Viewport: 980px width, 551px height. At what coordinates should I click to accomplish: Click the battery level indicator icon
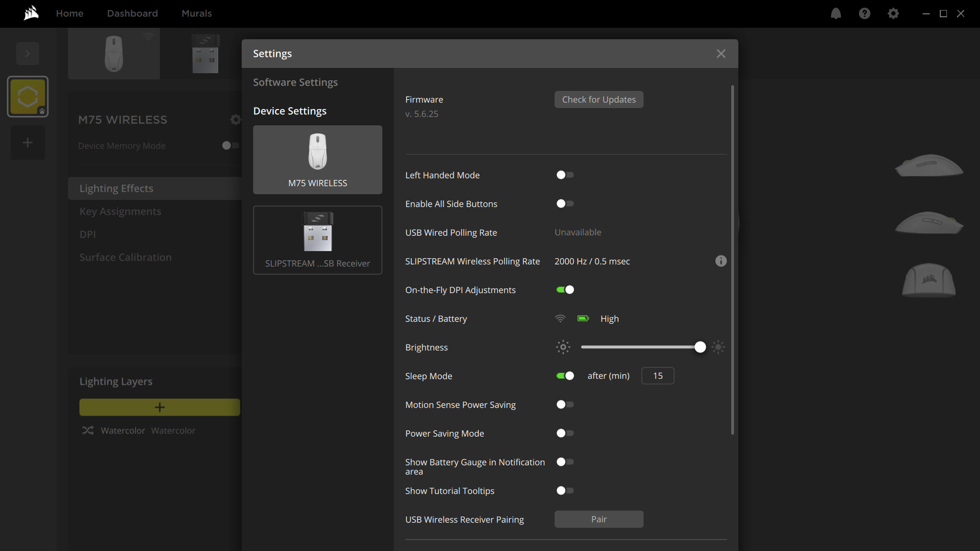click(x=582, y=318)
